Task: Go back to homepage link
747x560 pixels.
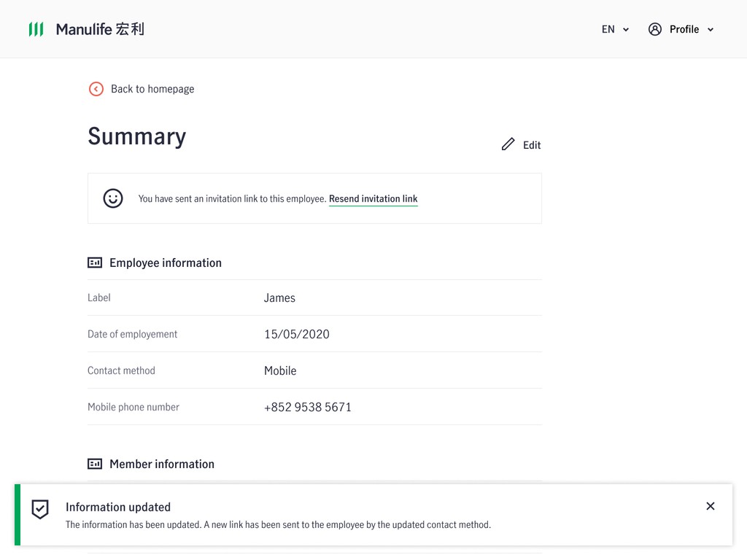Action: coord(152,89)
